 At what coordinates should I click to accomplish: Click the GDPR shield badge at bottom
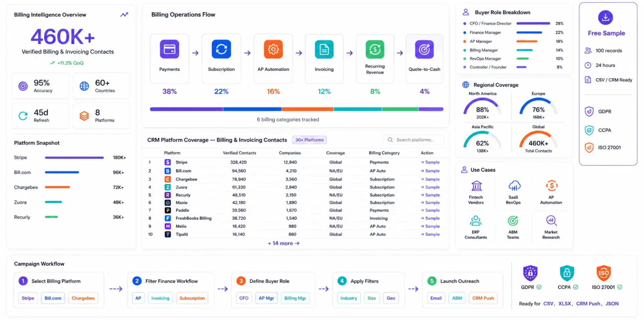point(530,273)
